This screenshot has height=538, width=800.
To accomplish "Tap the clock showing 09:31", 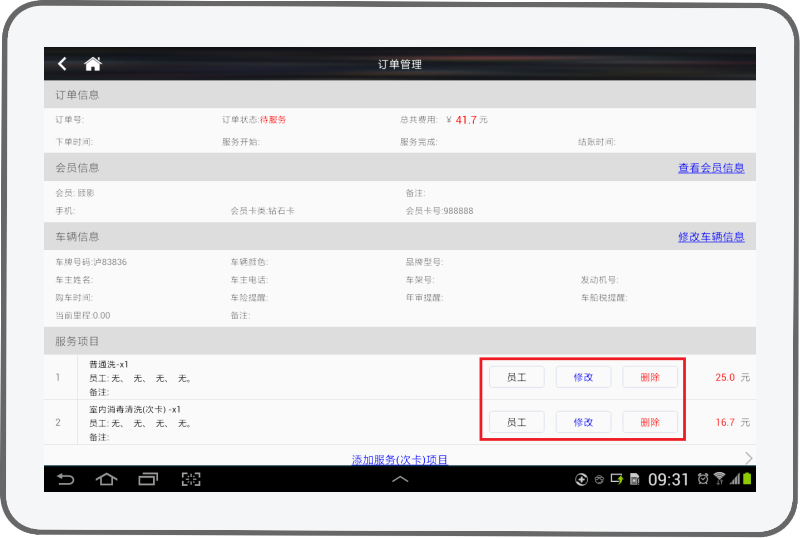I will (668, 479).
